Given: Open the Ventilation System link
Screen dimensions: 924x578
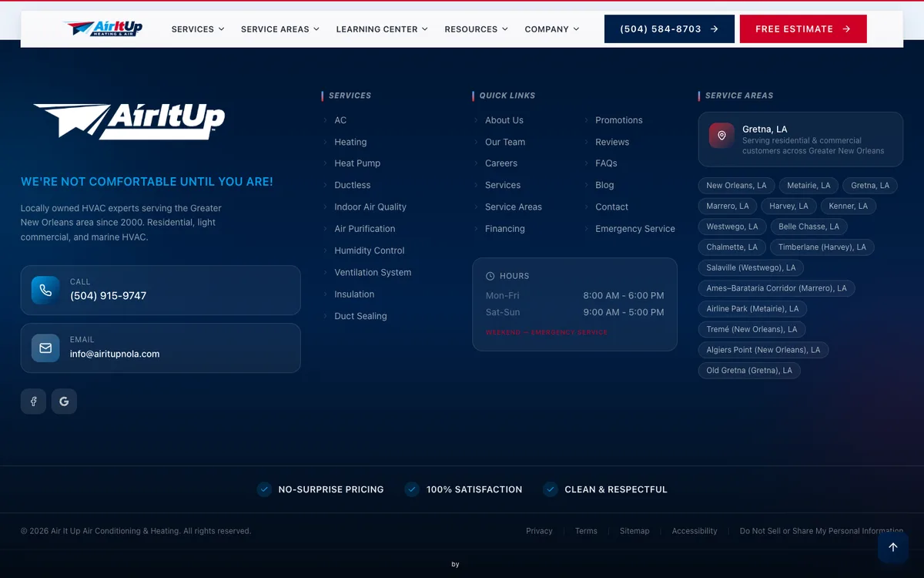Looking at the screenshot, I should pos(373,272).
